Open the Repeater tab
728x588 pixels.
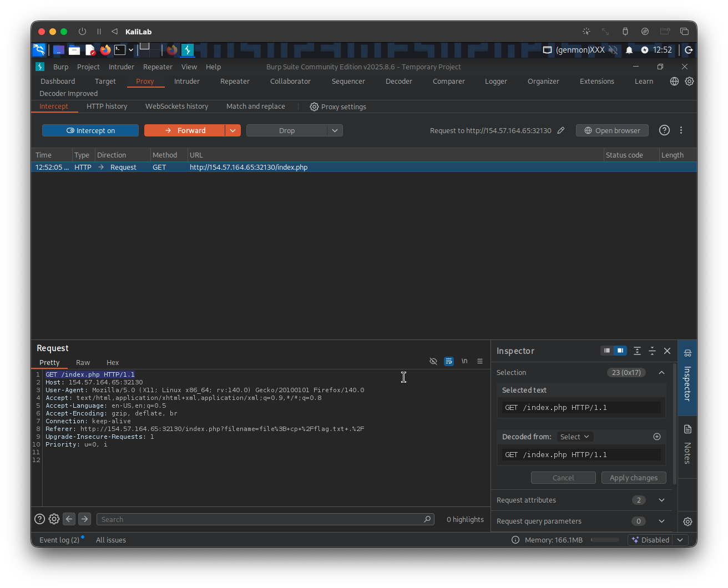click(x=235, y=81)
